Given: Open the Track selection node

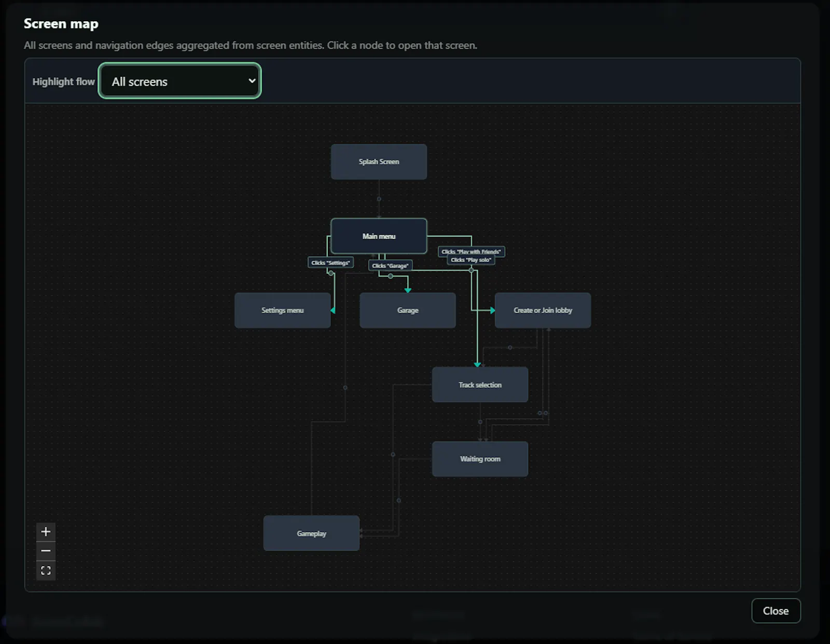Looking at the screenshot, I should 480,385.
